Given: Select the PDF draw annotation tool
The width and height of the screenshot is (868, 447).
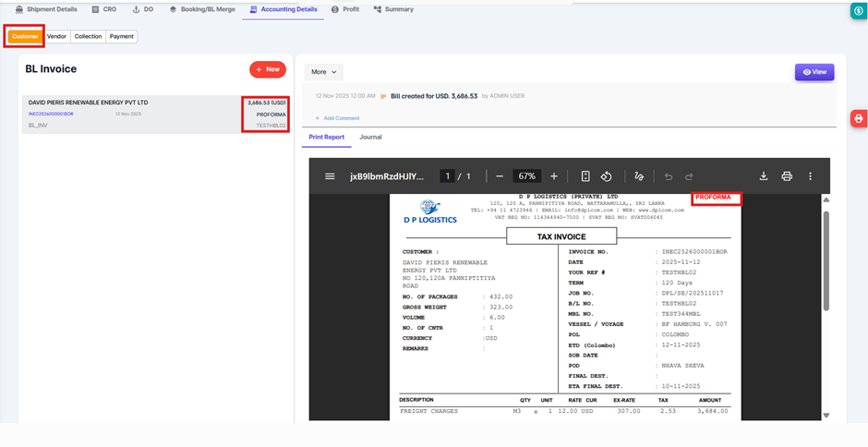Looking at the screenshot, I should tap(638, 176).
